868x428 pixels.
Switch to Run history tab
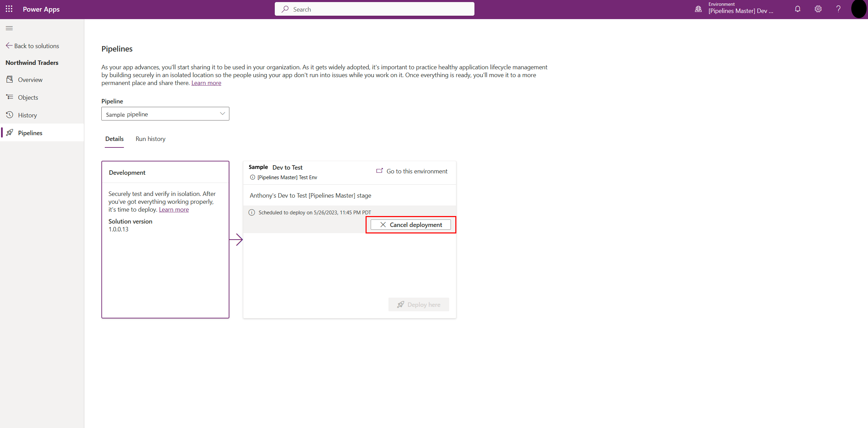151,139
